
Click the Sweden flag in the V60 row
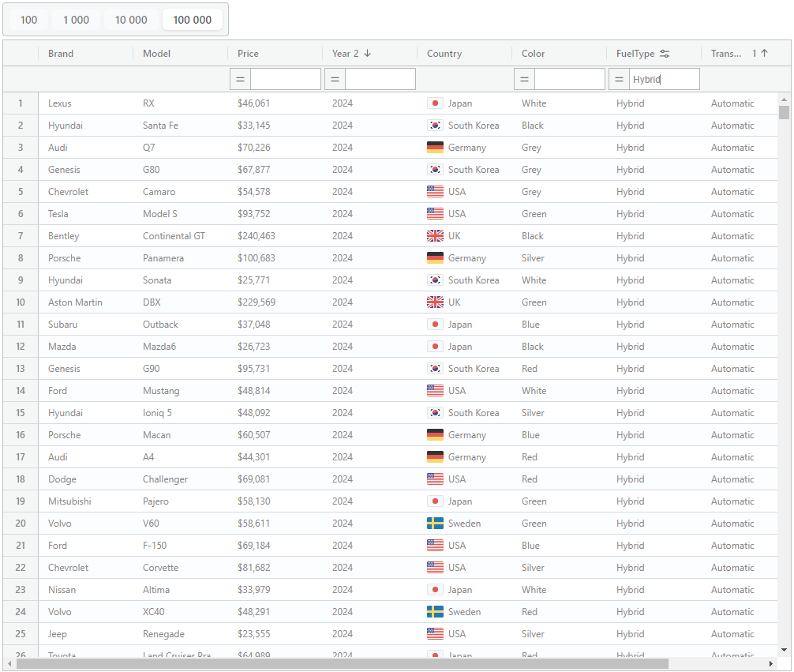click(435, 523)
